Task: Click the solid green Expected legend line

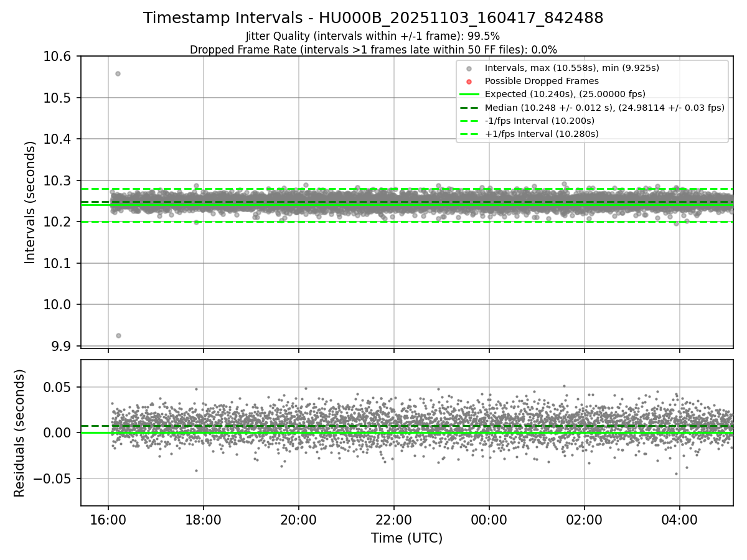Action: [x=469, y=95]
